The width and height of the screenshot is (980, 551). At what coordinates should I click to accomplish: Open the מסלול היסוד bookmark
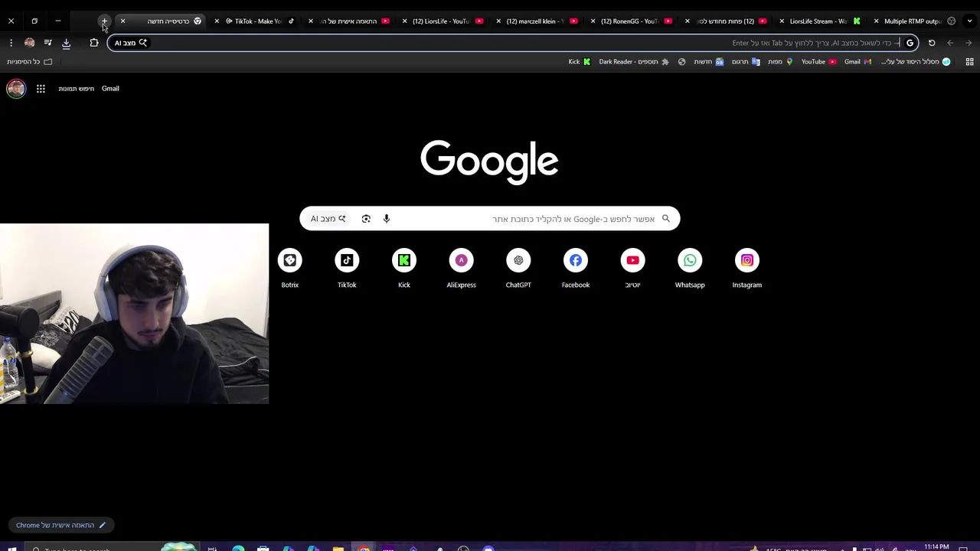click(915, 62)
